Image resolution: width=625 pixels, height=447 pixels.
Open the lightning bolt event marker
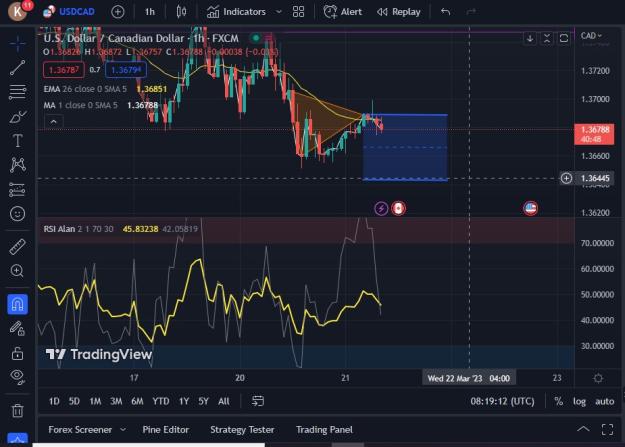click(x=381, y=208)
